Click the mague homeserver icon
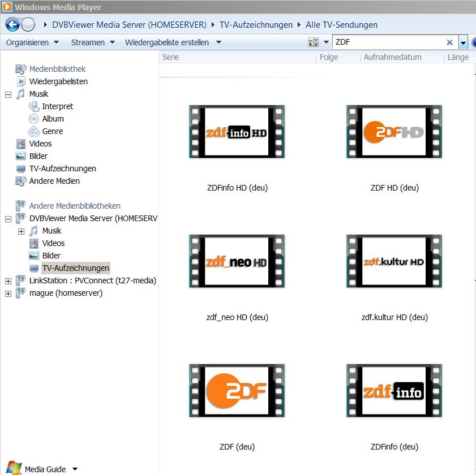Screen dimensions: 476x475 (x=20, y=293)
